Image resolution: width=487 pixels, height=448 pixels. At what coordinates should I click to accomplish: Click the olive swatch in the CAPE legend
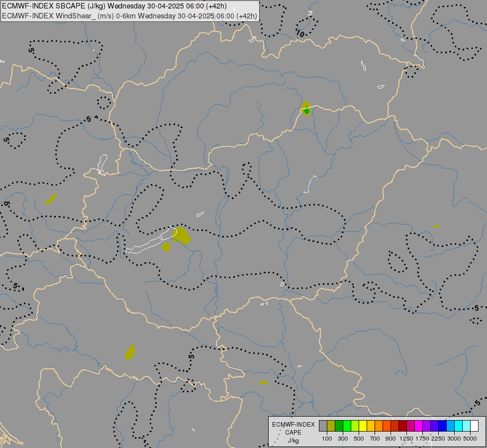[x=331, y=426]
